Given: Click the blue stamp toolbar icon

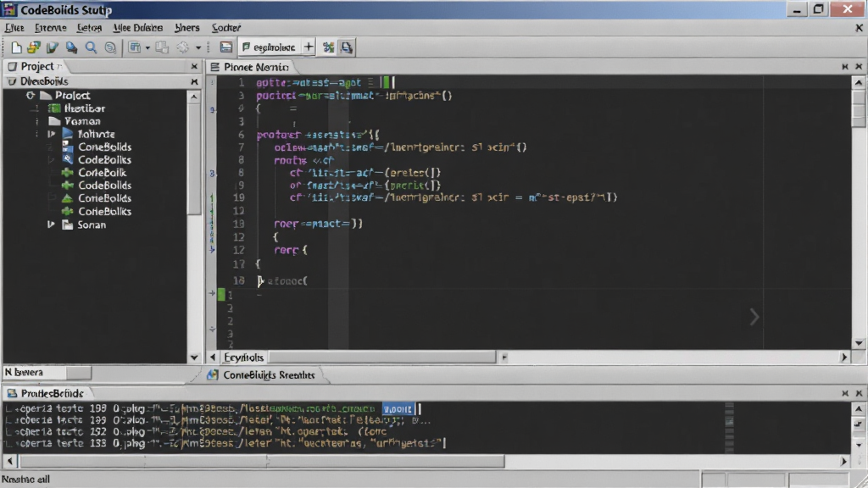Looking at the screenshot, I should point(71,47).
